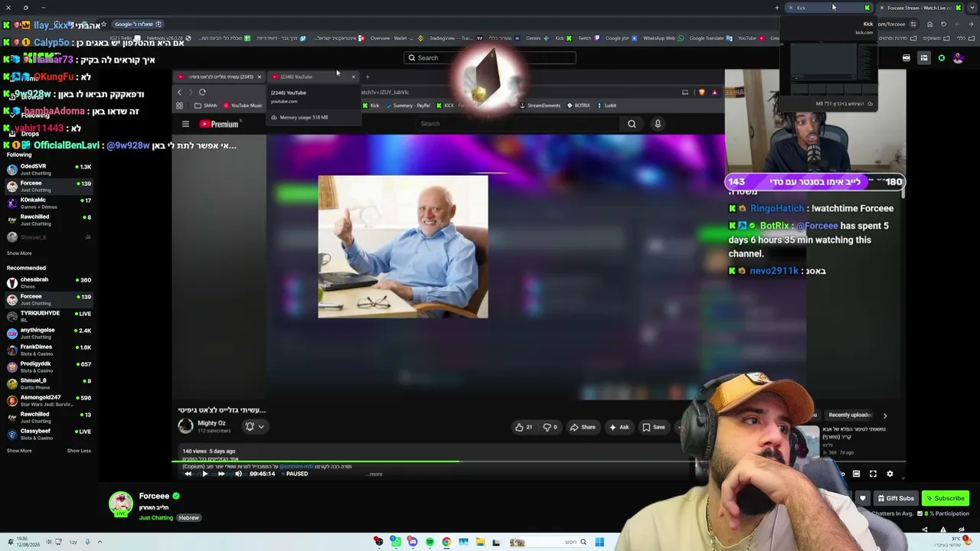Click the YouTube search field
980x551 pixels.
coord(517,124)
